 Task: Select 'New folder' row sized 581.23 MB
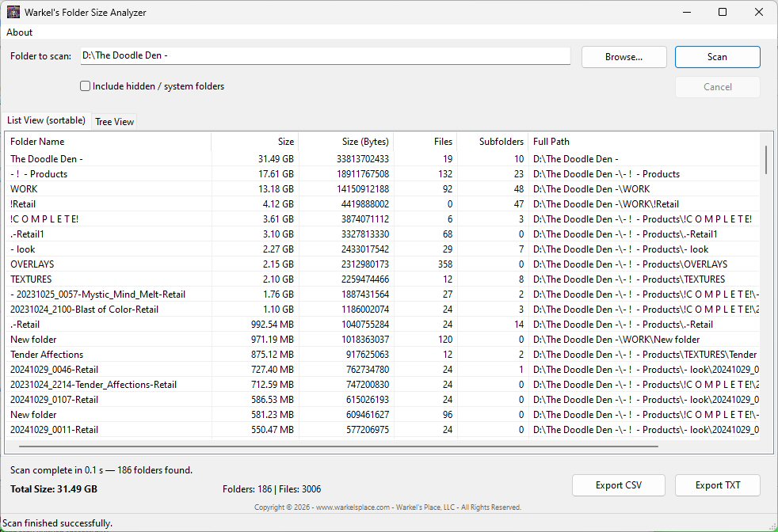tap(382, 415)
